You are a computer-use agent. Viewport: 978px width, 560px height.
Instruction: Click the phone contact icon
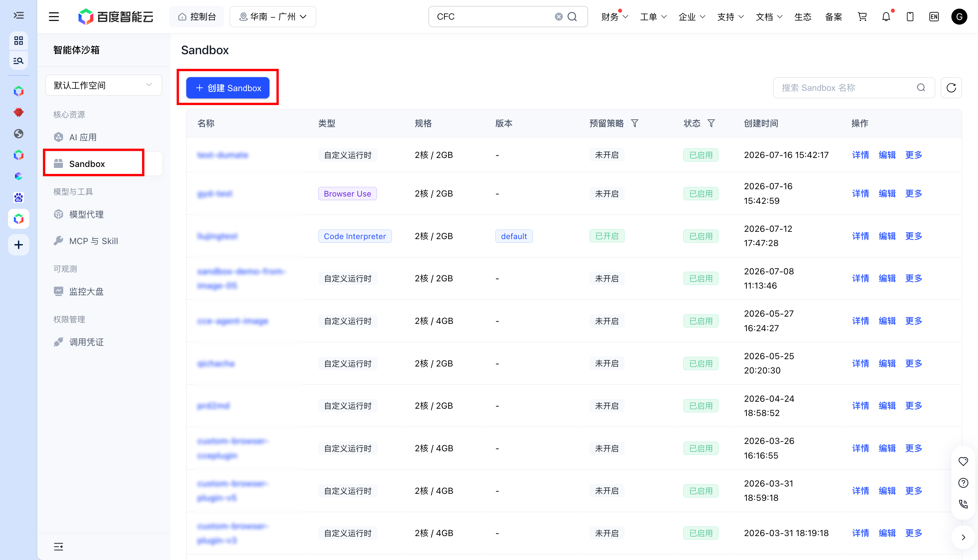963,504
